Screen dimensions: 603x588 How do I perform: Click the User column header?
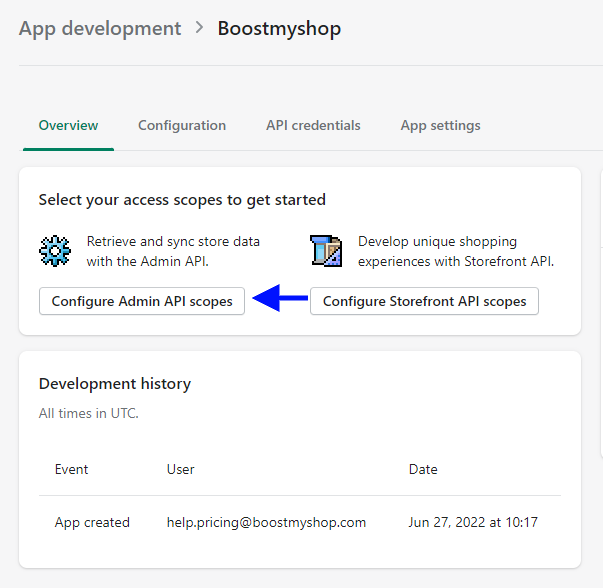tap(180, 469)
